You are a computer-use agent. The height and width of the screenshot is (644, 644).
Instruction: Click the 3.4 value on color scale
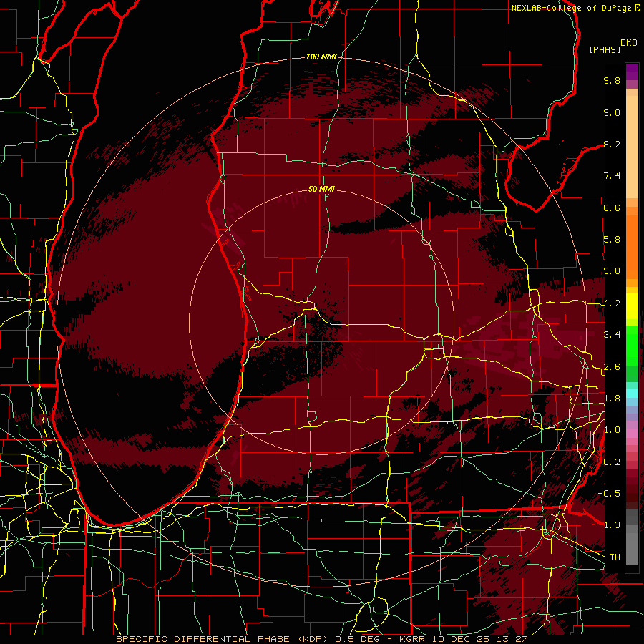click(x=612, y=335)
